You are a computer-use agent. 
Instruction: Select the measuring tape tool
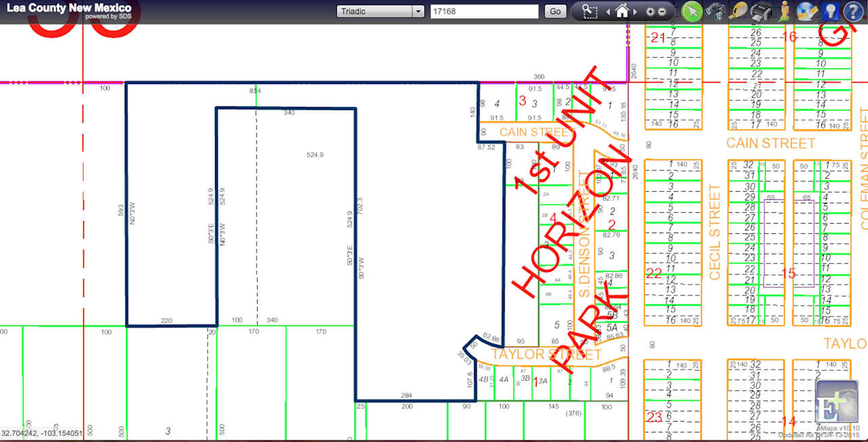coord(738,12)
